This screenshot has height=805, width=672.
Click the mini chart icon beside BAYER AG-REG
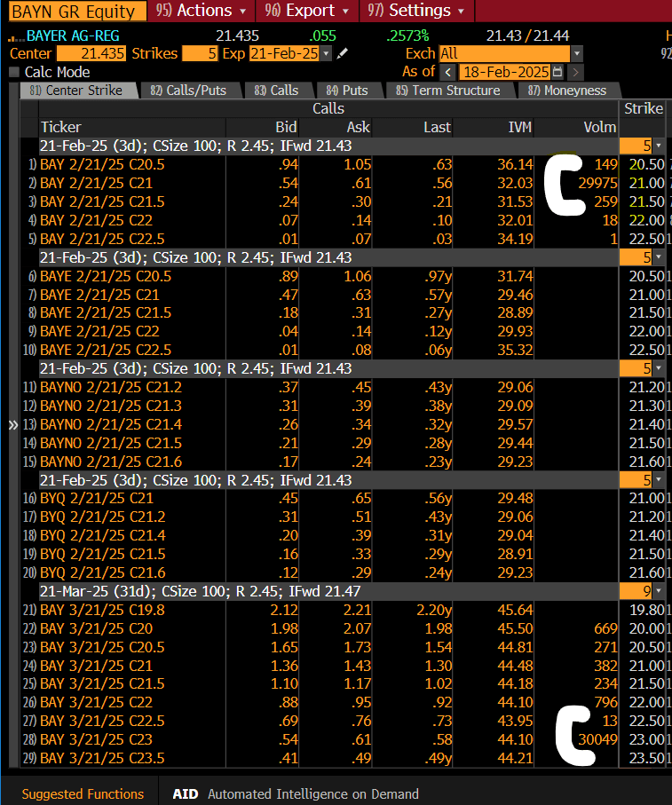point(15,37)
